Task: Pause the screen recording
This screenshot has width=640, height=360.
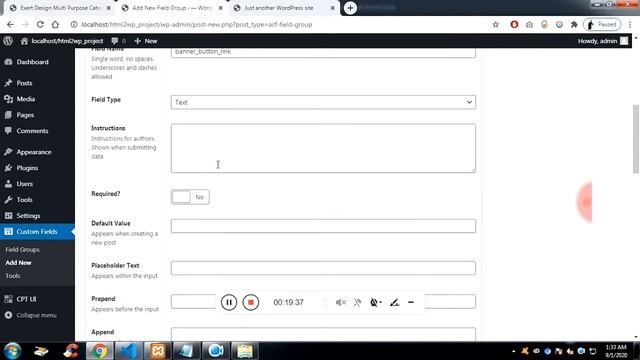Action: point(229,302)
